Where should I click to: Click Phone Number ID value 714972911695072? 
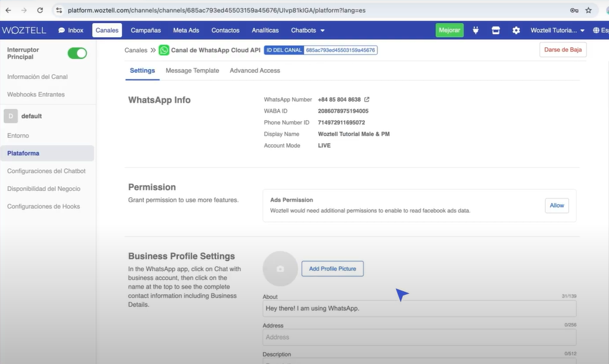pyautogui.click(x=341, y=123)
